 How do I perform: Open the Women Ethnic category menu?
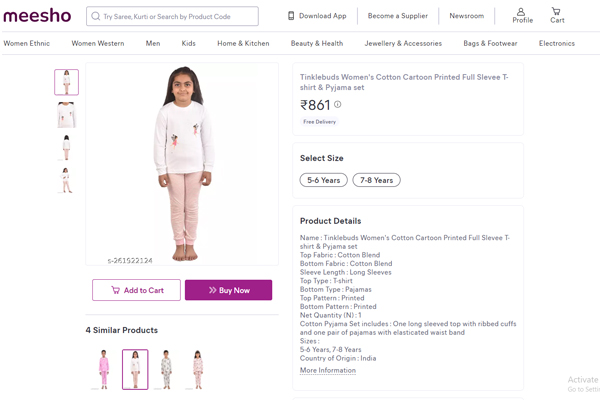tap(27, 44)
